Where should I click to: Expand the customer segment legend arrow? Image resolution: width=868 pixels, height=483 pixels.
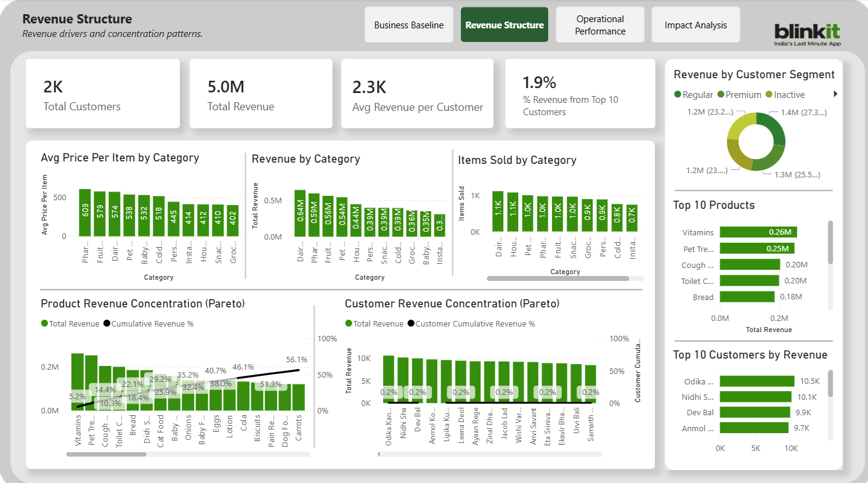coord(837,95)
